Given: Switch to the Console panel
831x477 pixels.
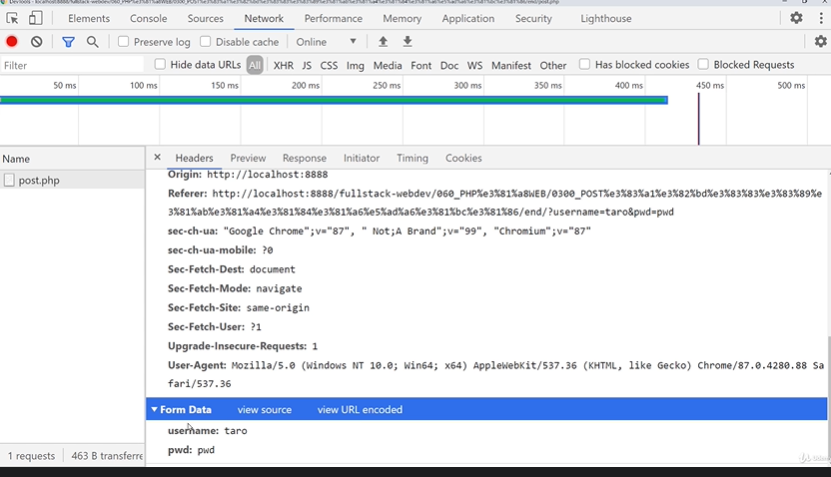Looking at the screenshot, I should pos(148,19).
